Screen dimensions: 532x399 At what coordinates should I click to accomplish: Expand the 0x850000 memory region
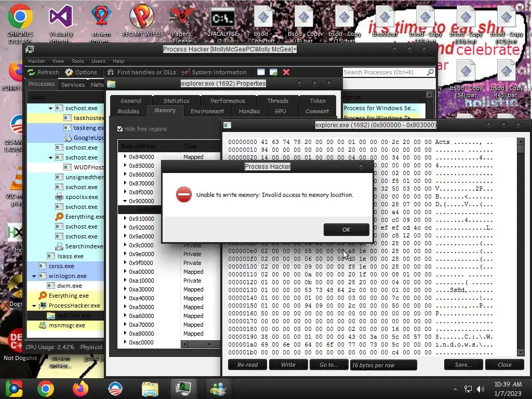tap(125, 165)
